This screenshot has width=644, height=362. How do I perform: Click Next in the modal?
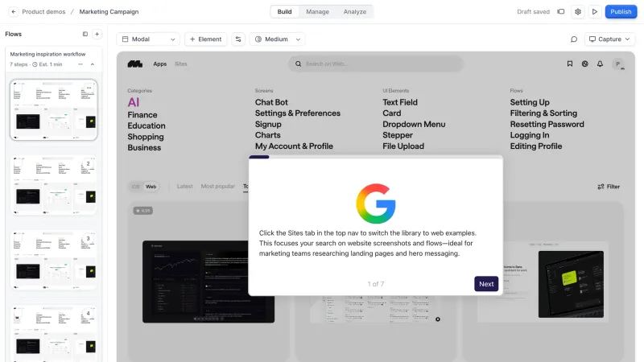tap(486, 284)
